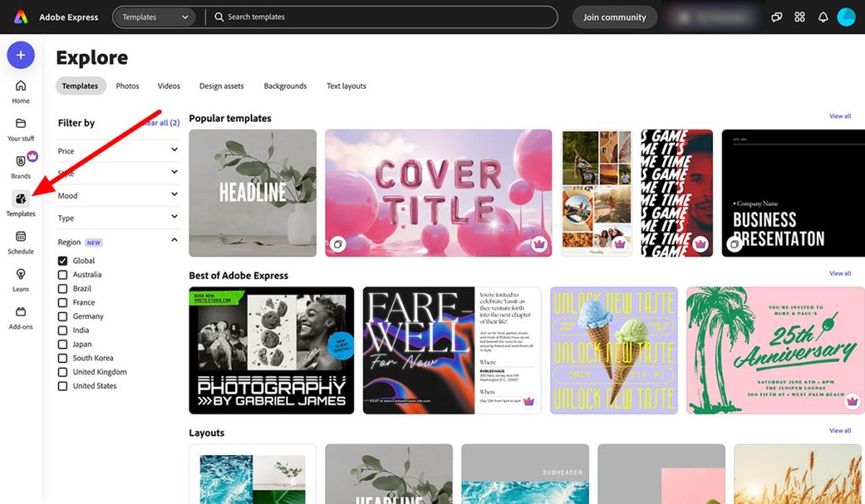
Task: Expand the Price filter section
Action: [117, 150]
